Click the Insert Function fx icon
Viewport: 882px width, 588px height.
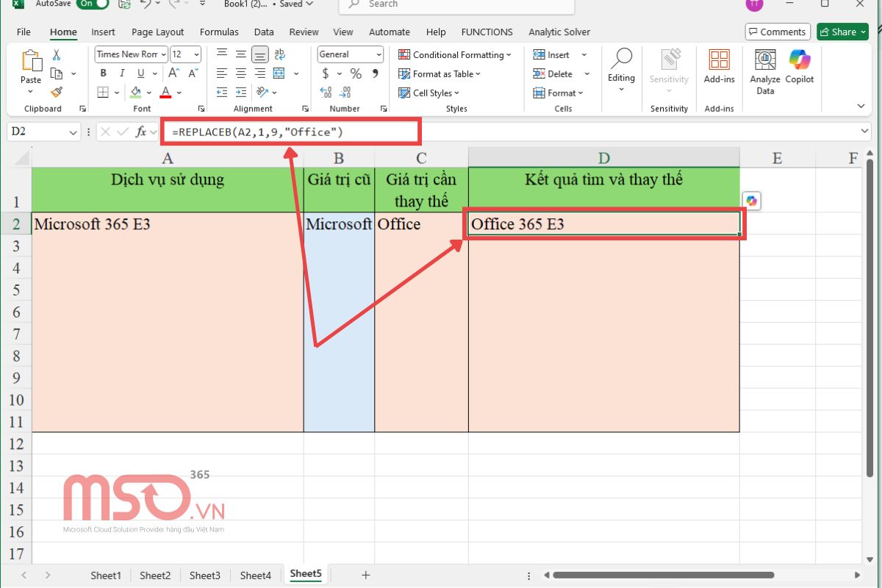(141, 132)
